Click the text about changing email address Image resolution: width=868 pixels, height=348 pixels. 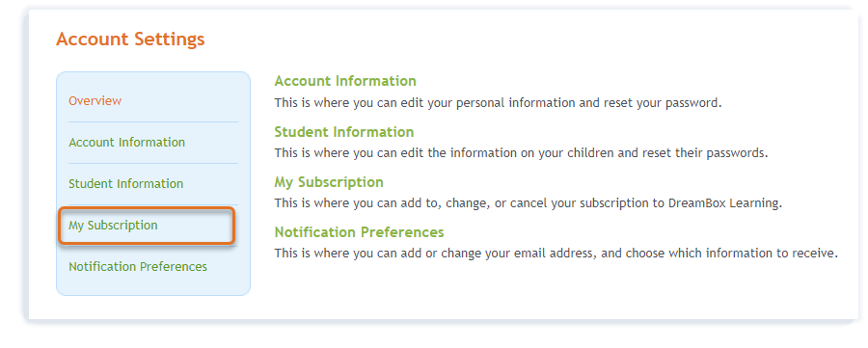(x=556, y=254)
